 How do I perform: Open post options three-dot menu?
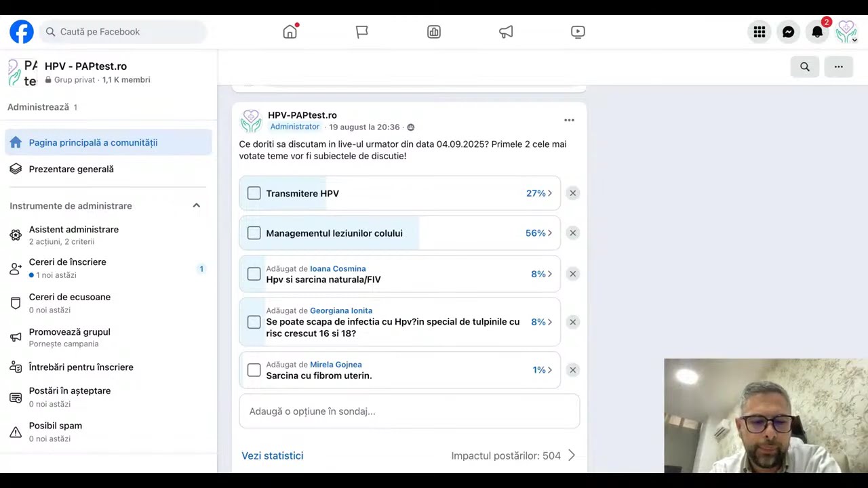569,120
